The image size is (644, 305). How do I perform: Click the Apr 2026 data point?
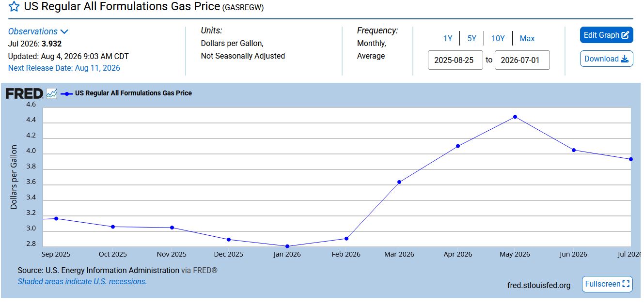(x=458, y=146)
